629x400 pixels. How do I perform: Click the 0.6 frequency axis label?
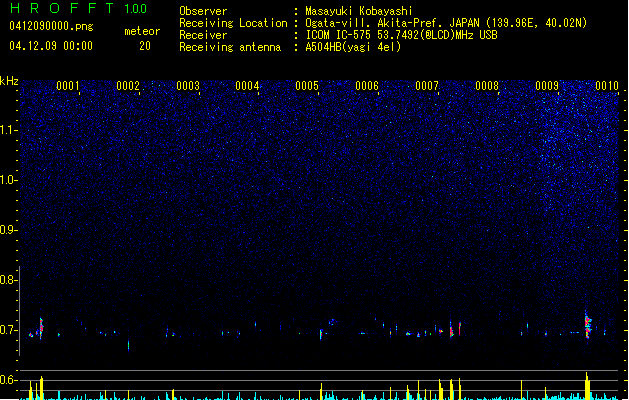pyautogui.click(x=9, y=380)
